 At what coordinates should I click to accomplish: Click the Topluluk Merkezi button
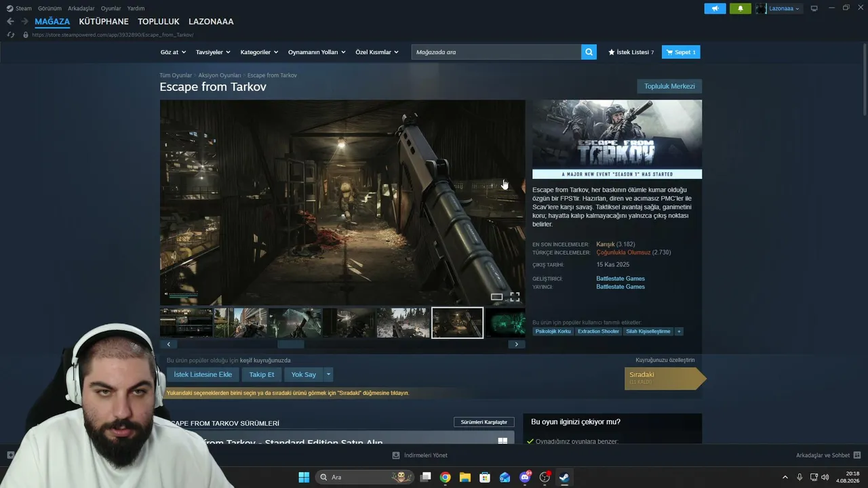click(x=669, y=86)
